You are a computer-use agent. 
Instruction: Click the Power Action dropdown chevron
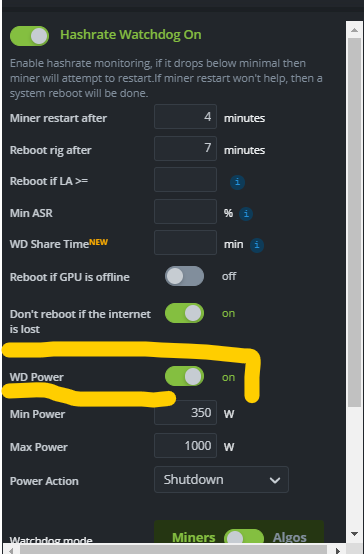pyautogui.click(x=275, y=480)
